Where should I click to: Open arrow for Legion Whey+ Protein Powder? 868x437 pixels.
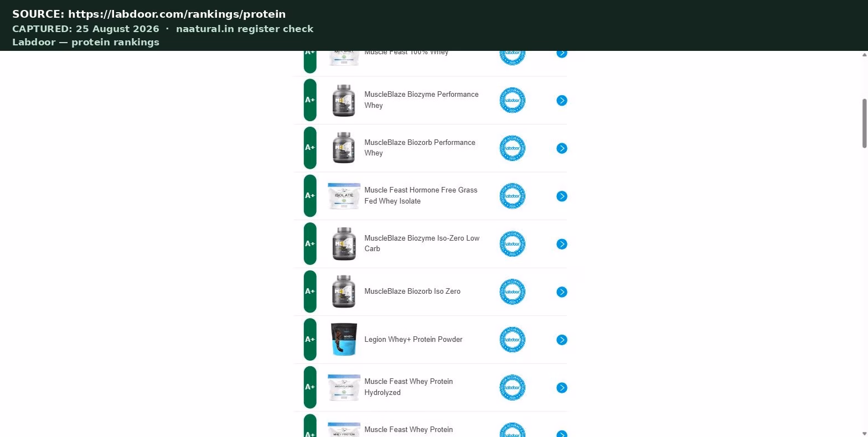point(562,340)
